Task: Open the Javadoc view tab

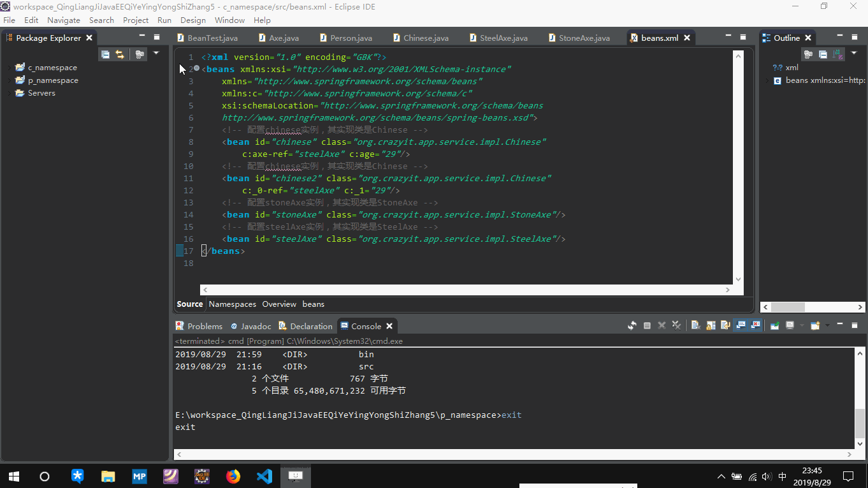Action: (x=250, y=326)
